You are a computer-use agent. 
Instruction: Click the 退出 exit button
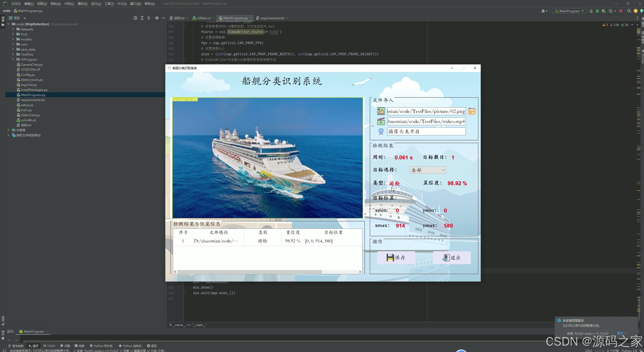click(452, 258)
